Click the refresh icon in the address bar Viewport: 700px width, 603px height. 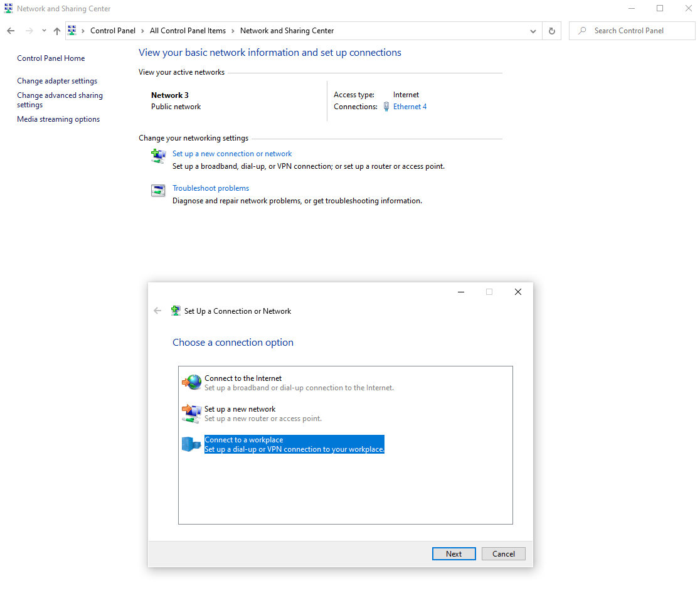tap(551, 30)
